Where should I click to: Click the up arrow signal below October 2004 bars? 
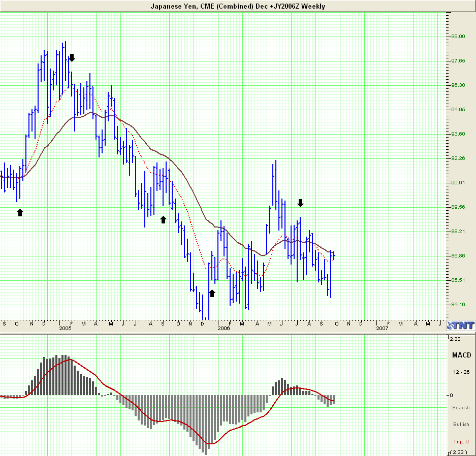[20, 212]
